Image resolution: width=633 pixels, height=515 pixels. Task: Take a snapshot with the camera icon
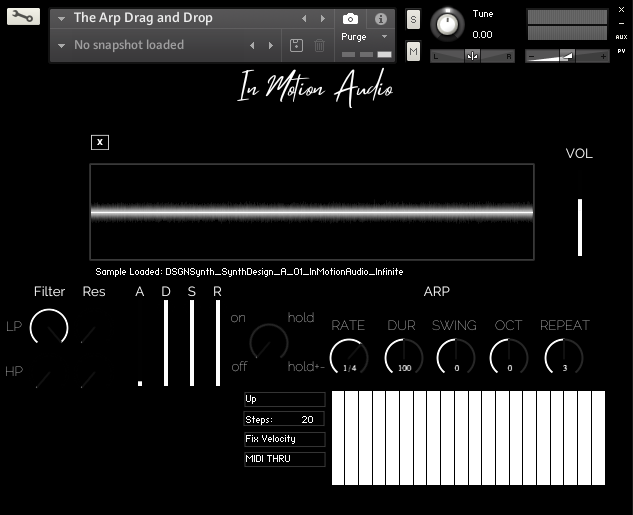[350, 19]
